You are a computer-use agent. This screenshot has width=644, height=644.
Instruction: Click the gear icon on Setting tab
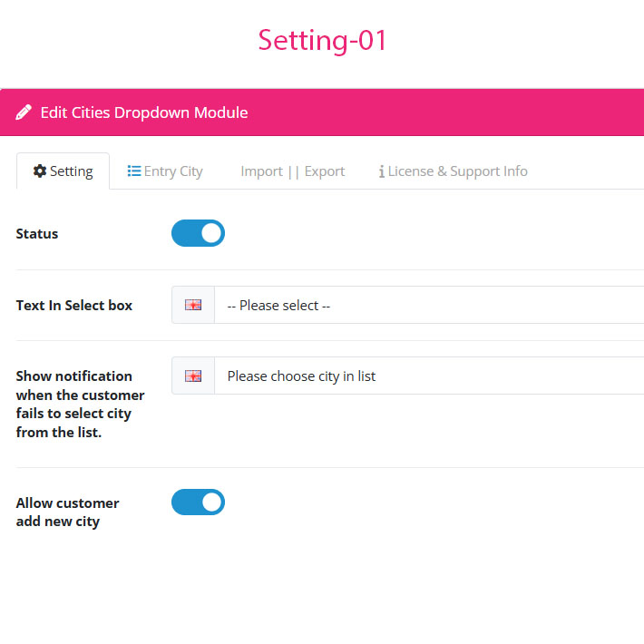[x=40, y=171]
